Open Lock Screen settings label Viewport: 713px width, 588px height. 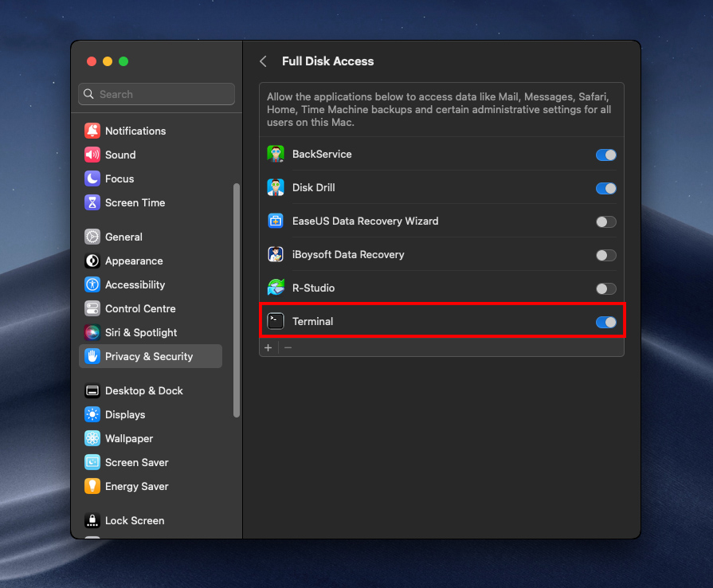pos(135,521)
